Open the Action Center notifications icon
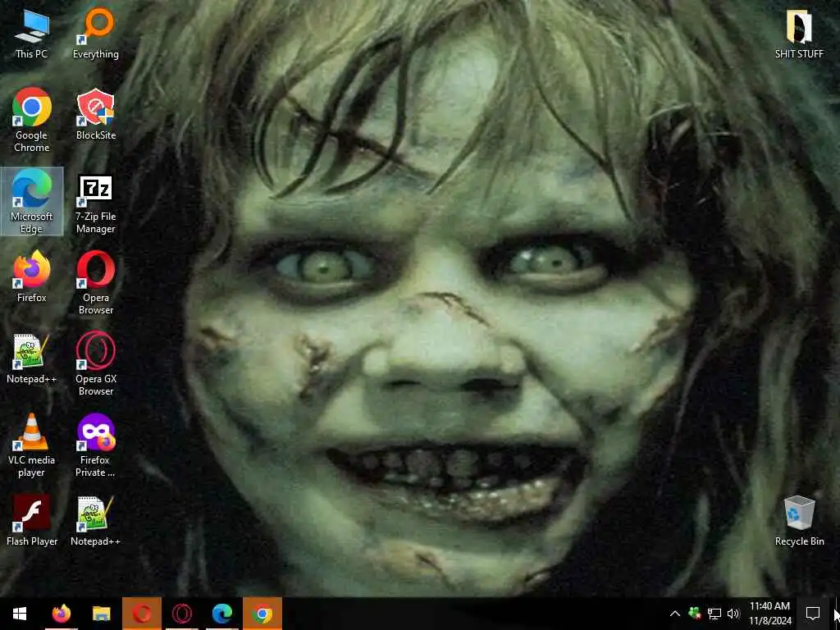Screen dimensions: 840x630 click(813, 614)
